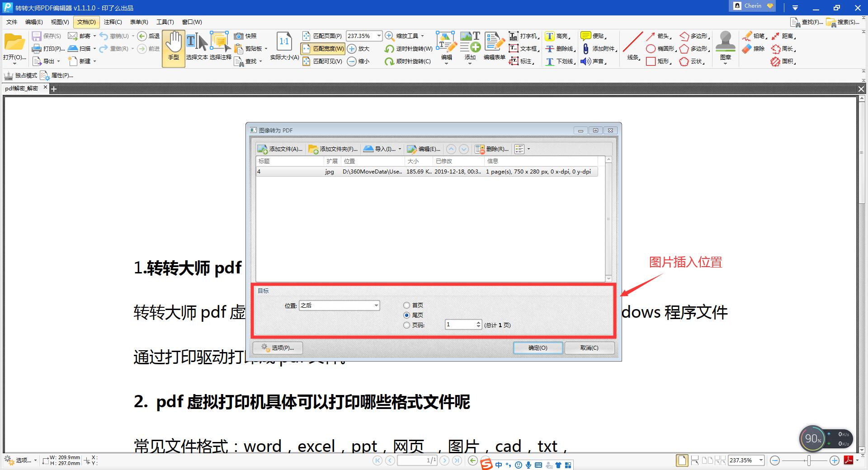The width and height of the screenshot is (868, 470).
Task: Click 删除(R)... in dialog toolbar
Action: [492, 149]
